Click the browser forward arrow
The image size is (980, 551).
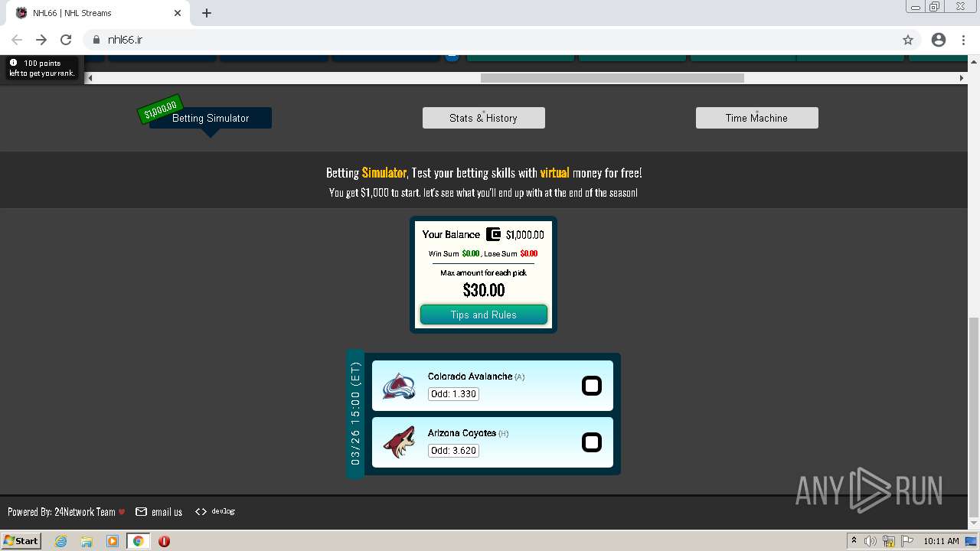click(41, 40)
